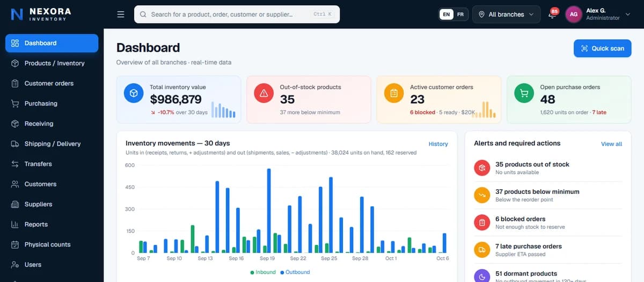Click the Transfers arrows icon
The image size is (644, 282).
pyautogui.click(x=15, y=164)
